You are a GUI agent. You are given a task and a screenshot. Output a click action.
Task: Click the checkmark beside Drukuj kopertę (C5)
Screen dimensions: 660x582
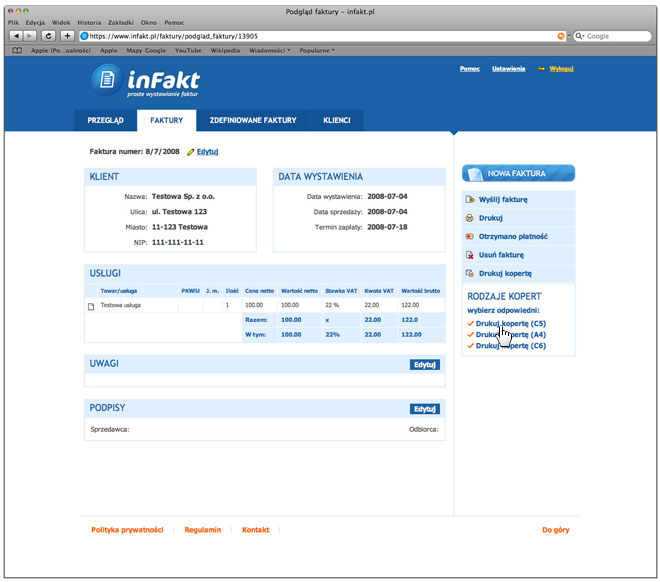click(x=471, y=324)
